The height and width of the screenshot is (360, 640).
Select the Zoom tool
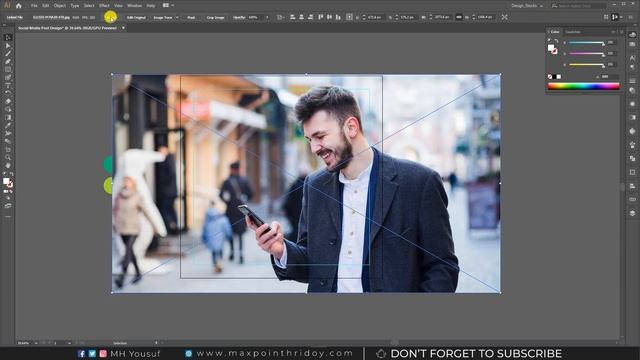click(x=8, y=158)
